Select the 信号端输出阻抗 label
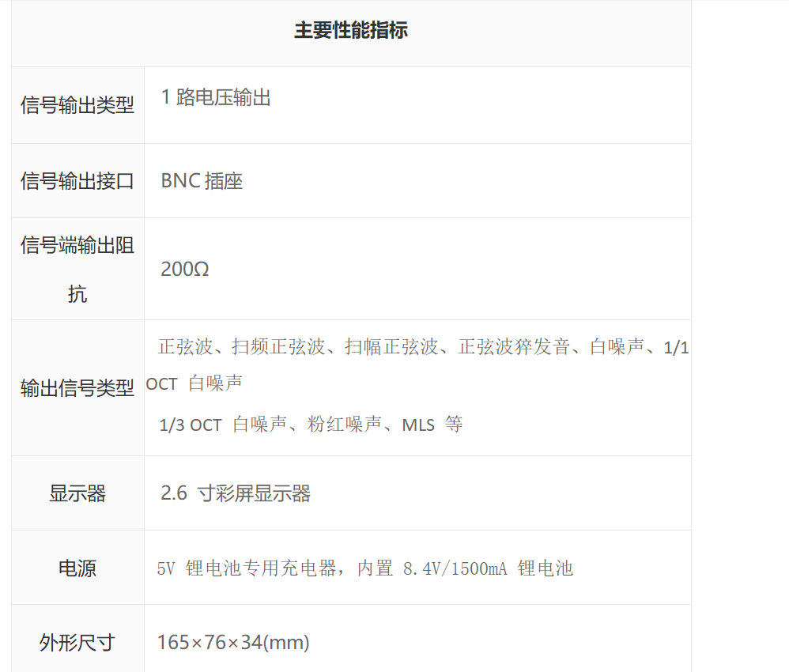The height and width of the screenshot is (672, 789). 77,270
